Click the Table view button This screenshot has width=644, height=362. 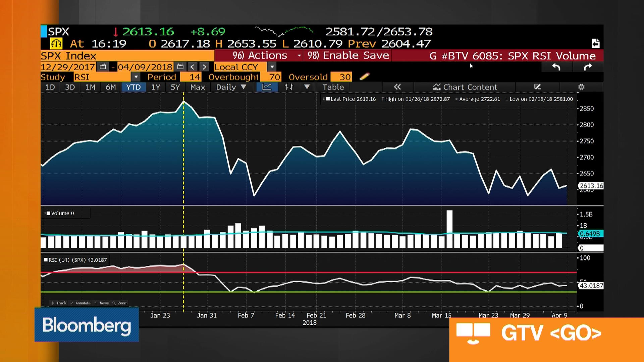[x=333, y=87]
